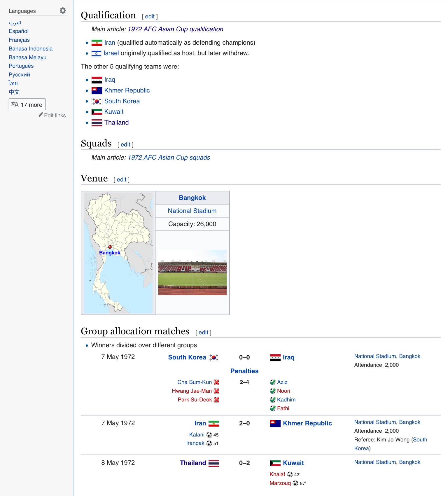Click the Bangkok label on the Thailand map

point(110,253)
